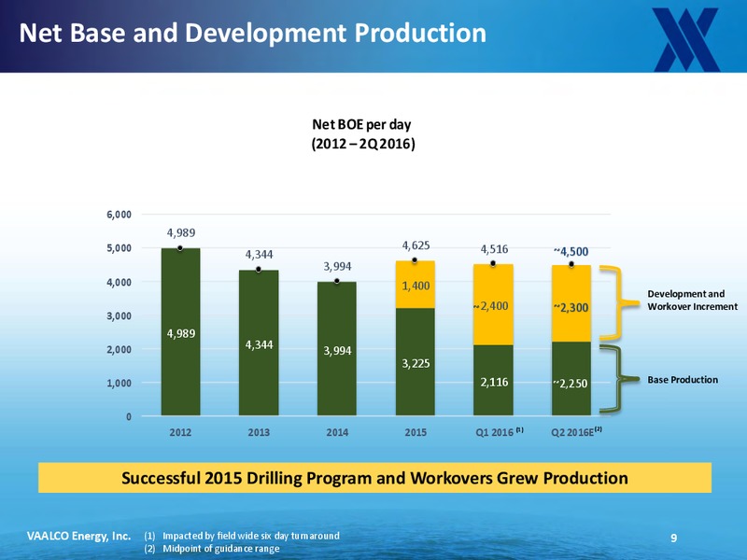Screen dimensions: 747x560
Task: Select the slide title 'Net Base and Development Production'
Action: point(252,34)
